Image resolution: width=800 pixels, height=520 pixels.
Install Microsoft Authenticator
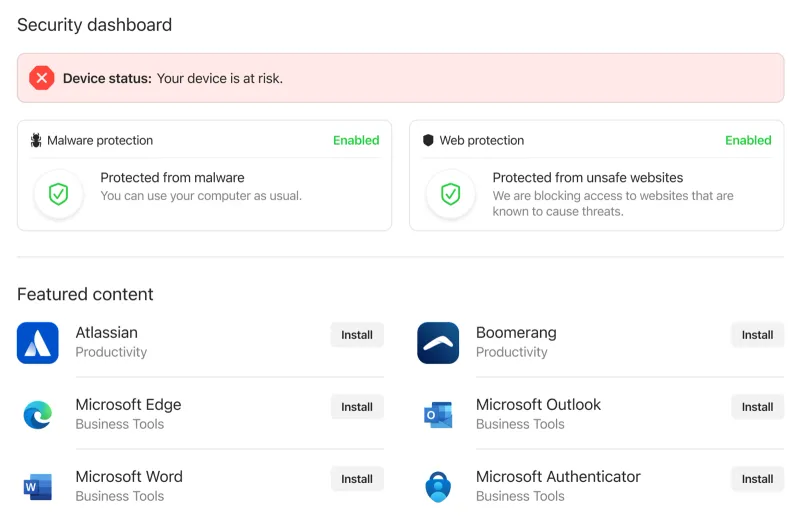[757, 479]
